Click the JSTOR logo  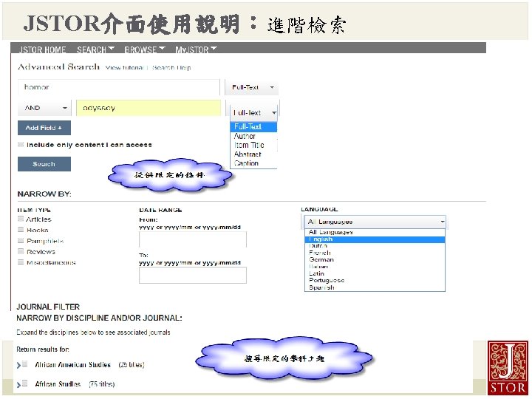click(508, 367)
